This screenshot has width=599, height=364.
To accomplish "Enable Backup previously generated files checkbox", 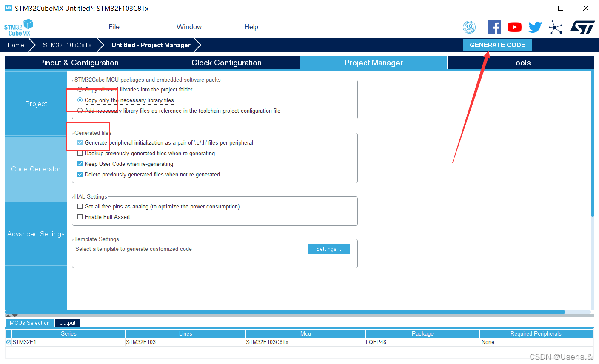I will point(80,153).
